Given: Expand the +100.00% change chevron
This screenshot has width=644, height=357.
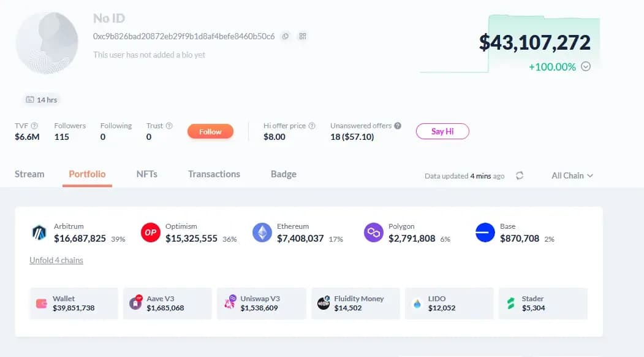Looking at the screenshot, I should click(586, 66).
